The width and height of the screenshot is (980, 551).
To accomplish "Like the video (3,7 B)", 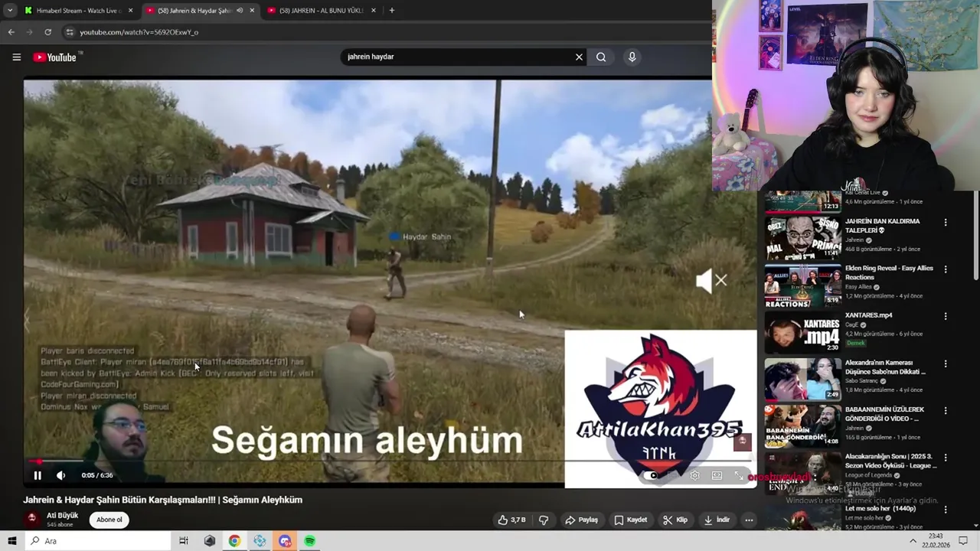I will click(x=511, y=520).
